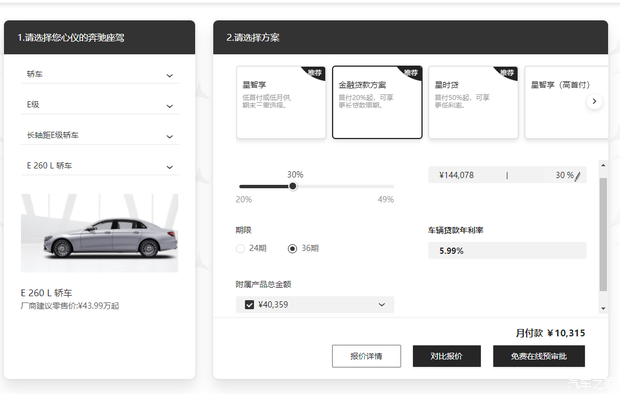Viewport: 620px width, 394px height.
Task: Uncheck the ¥40,359 accessory products checkbox
Action: 249,305
